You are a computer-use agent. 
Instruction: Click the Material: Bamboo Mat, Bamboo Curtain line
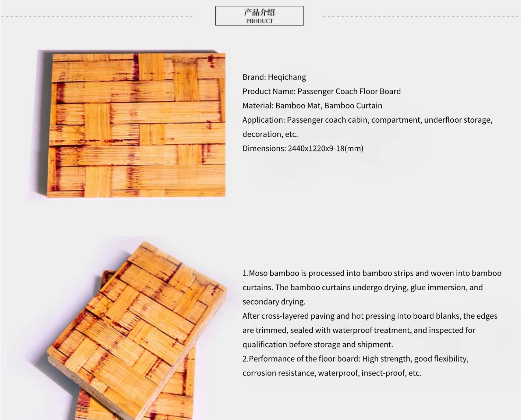tap(312, 106)
